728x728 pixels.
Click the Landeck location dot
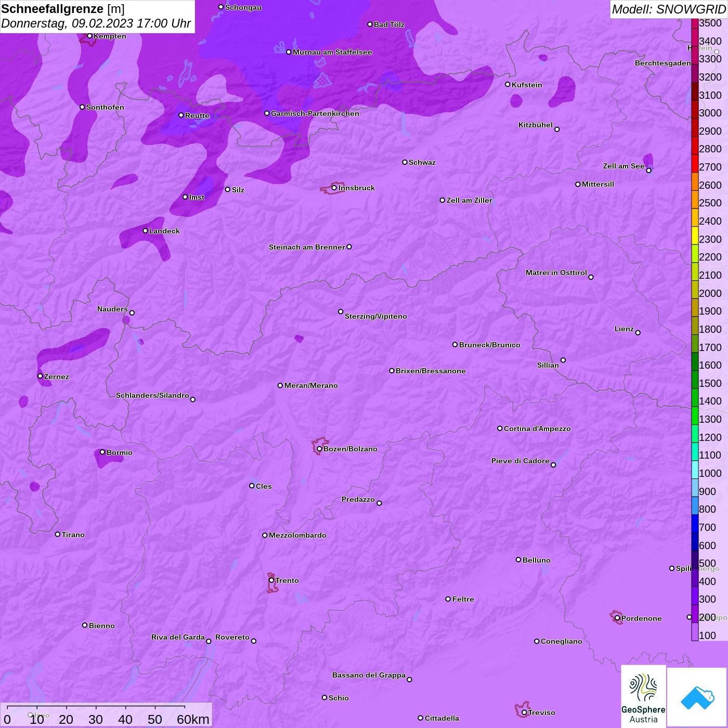(x=145, y=231)
